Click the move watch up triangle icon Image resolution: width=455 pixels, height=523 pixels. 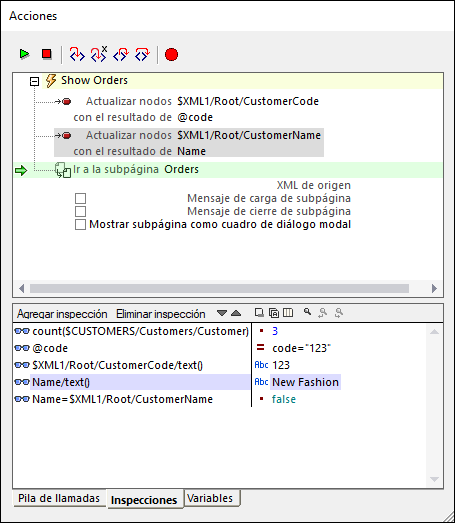236,313
